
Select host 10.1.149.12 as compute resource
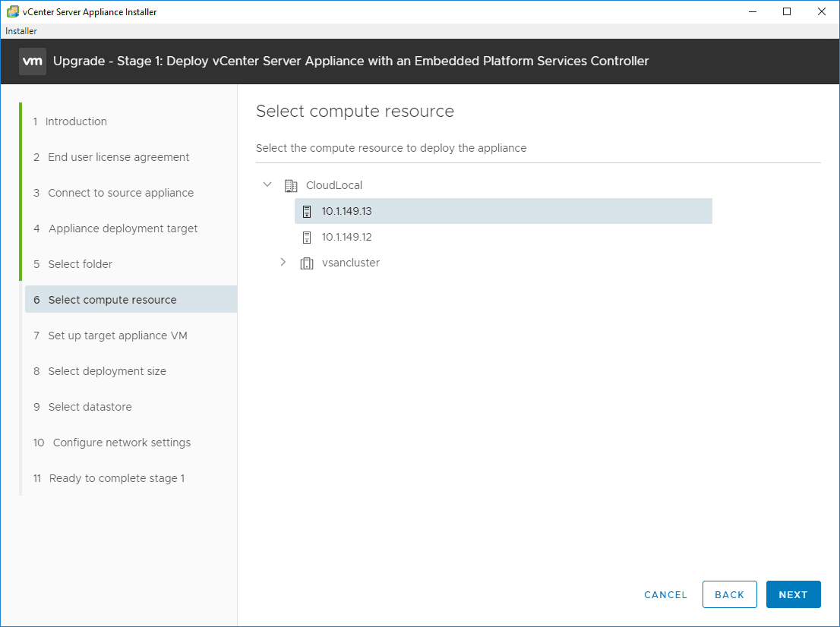[346, 238]
